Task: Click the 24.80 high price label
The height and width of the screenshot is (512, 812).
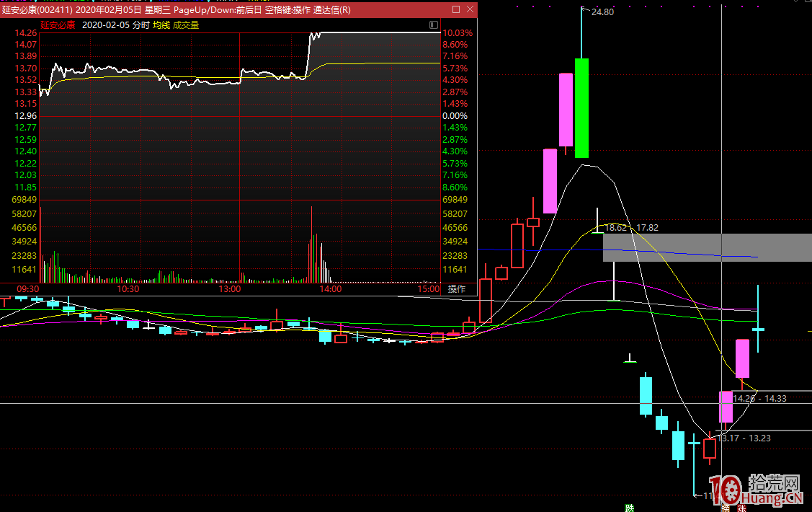Action: coord(602,12)
